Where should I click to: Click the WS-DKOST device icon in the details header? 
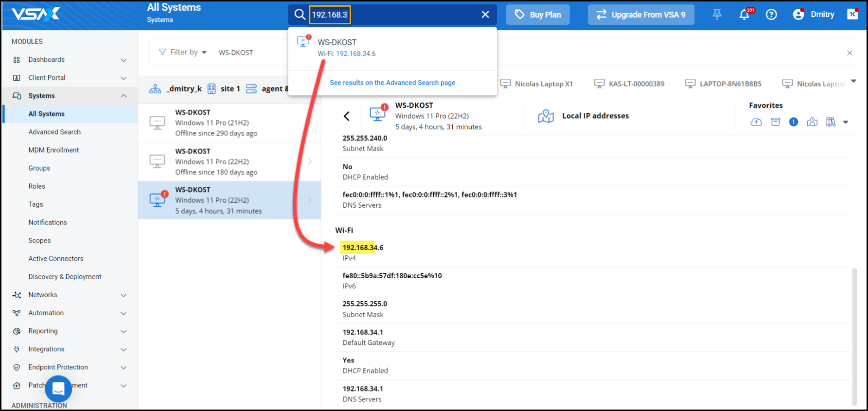tap(378, 113)
